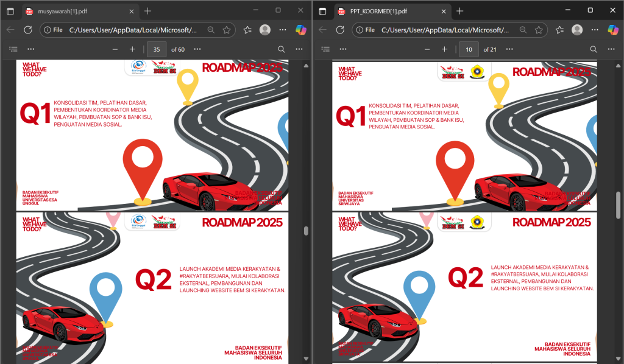Zoom out in the musyawarah PDF toolbar
This screenshot has height=364, width=624.
pos(115,49)
